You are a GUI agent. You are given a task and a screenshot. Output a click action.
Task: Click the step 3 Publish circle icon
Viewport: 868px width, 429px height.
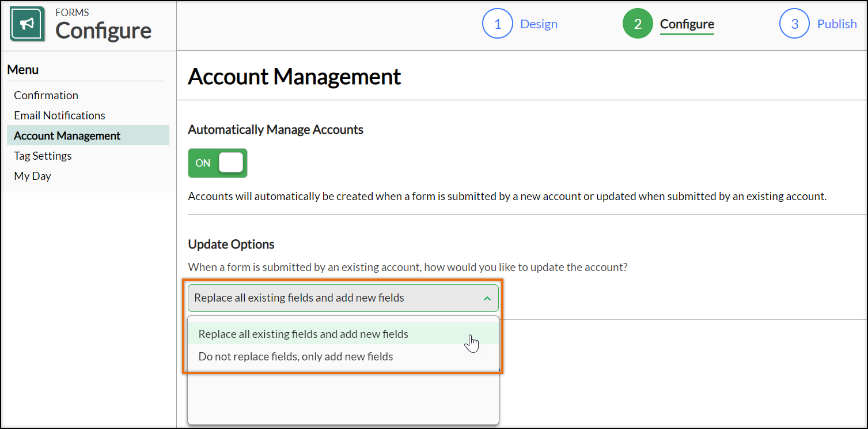[x=794, y=24]
